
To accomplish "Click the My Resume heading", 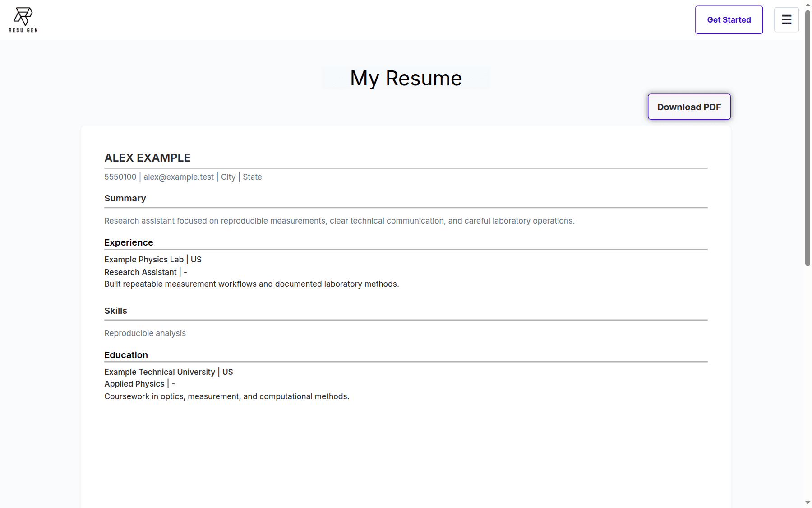I will click(406, 79).
